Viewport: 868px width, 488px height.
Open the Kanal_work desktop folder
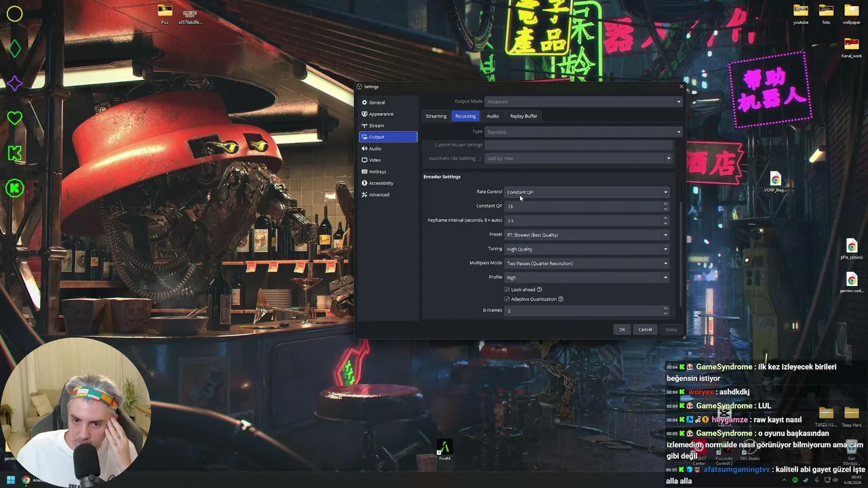click(x=851, y=47)
